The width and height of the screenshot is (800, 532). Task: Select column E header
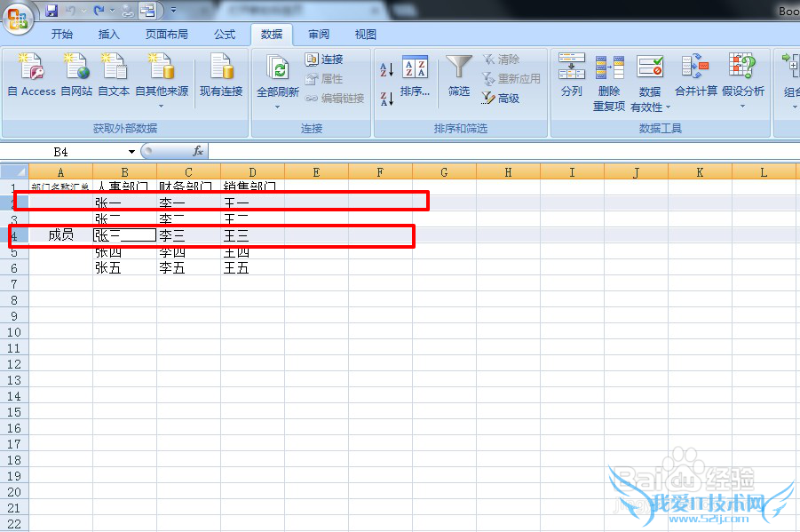point(316,172)
